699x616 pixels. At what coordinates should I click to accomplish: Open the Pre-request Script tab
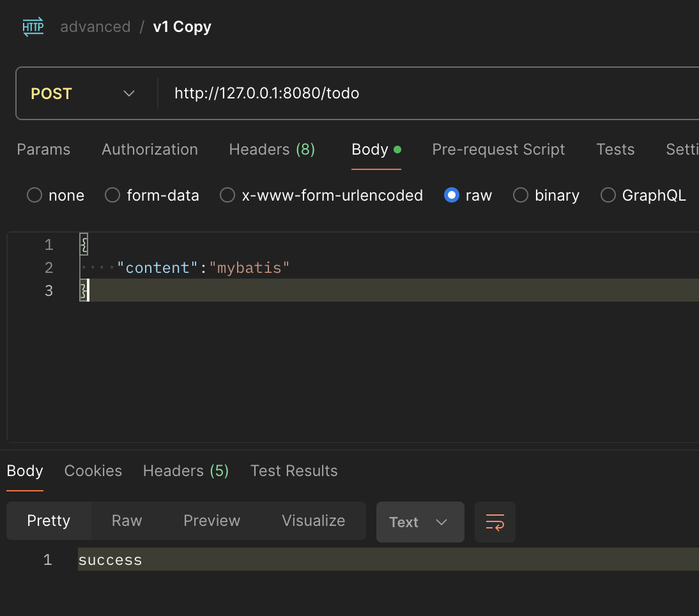(x=498, y=150)
